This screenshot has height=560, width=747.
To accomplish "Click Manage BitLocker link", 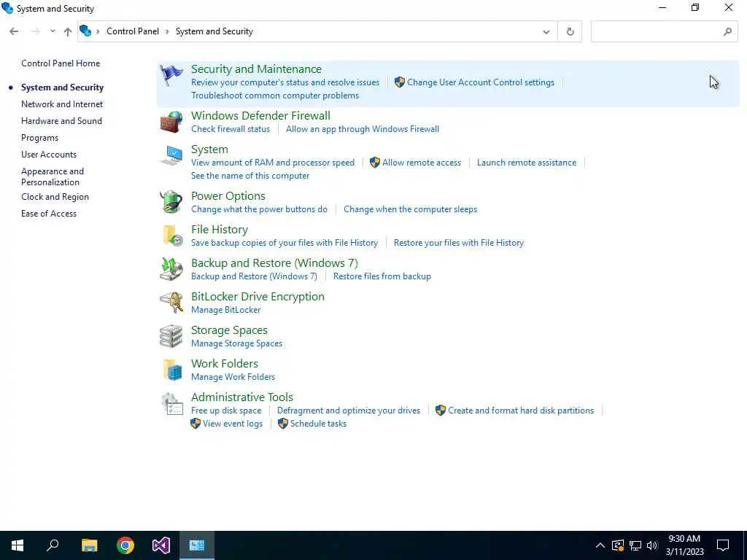I will point(226,310).
